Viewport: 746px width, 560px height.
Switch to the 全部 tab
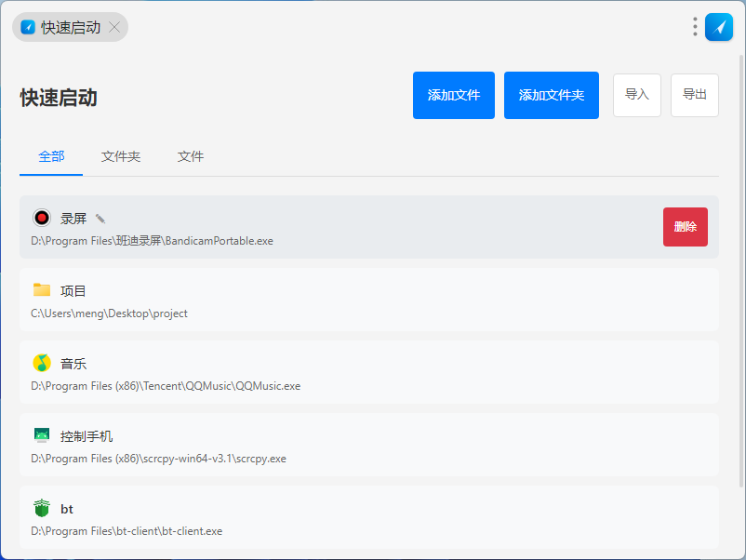coord(51,156)
